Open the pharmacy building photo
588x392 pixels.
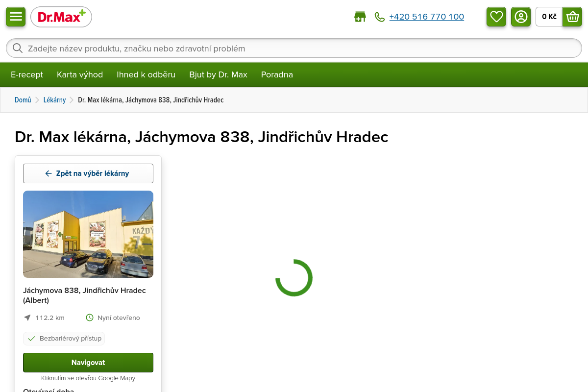tap(88, 234)
